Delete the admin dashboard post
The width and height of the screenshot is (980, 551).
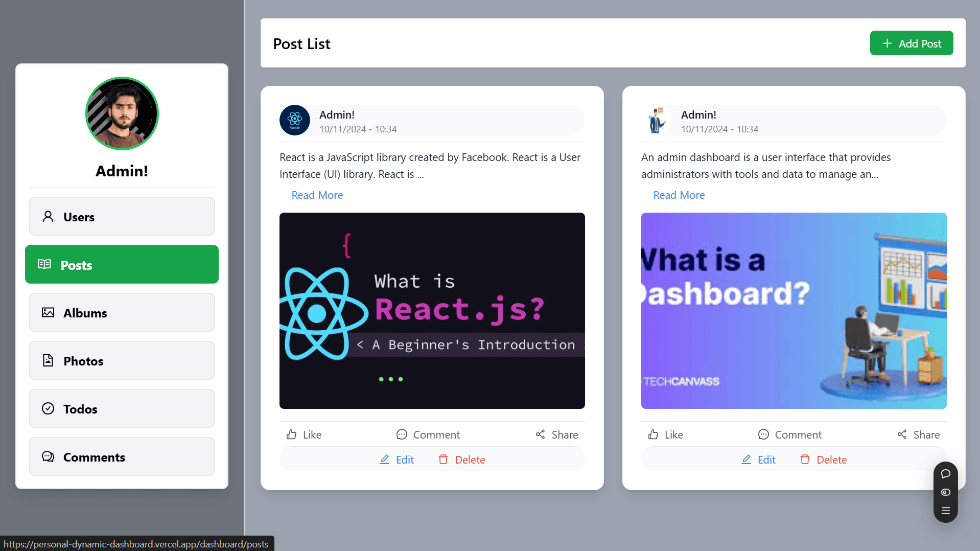824,460
